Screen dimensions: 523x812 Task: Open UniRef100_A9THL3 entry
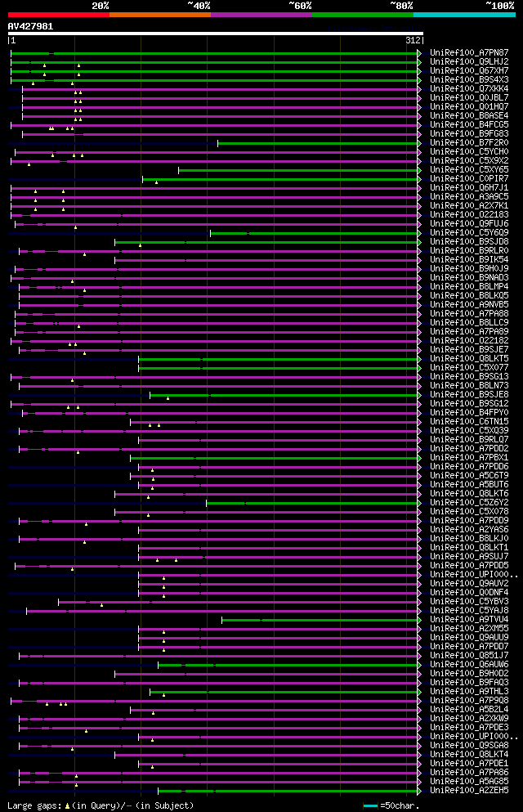(x=469, y=692)
